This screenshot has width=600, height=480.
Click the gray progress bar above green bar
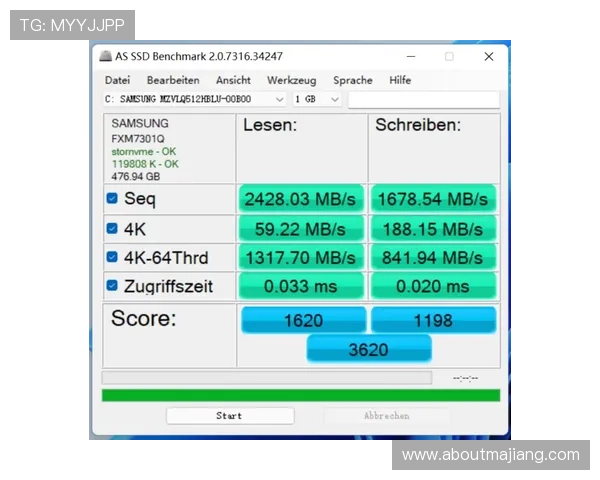coord(267,378)
